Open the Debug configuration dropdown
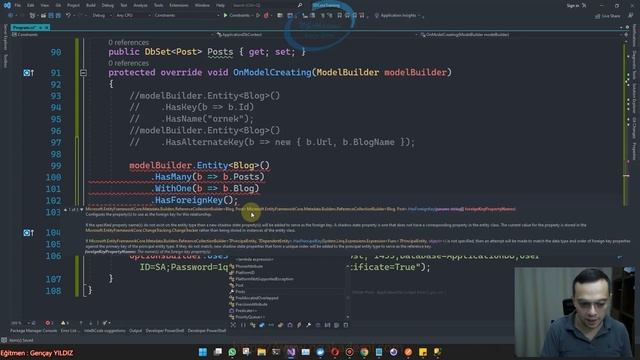The width and height of the screenshot is (640, 360). tap(101, 16)
